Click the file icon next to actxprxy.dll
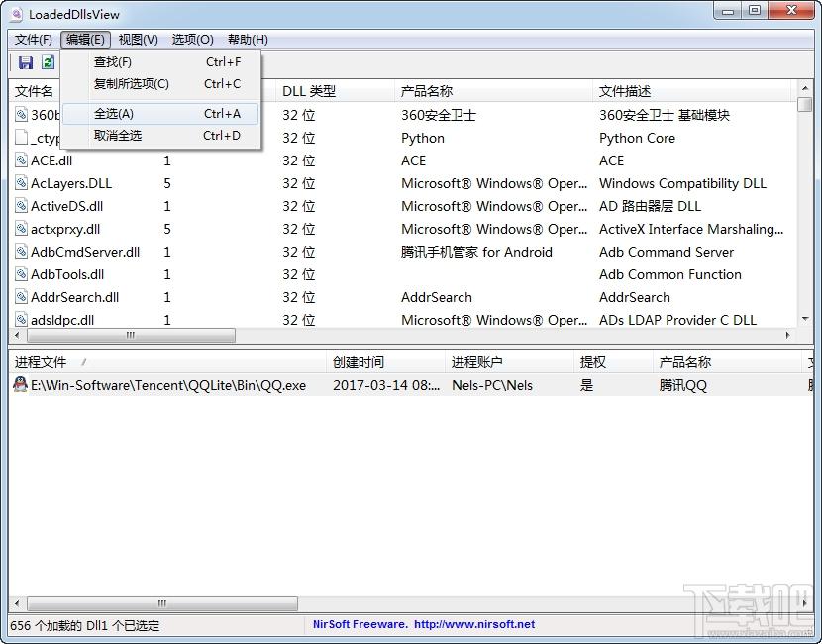 coord(21,229)
